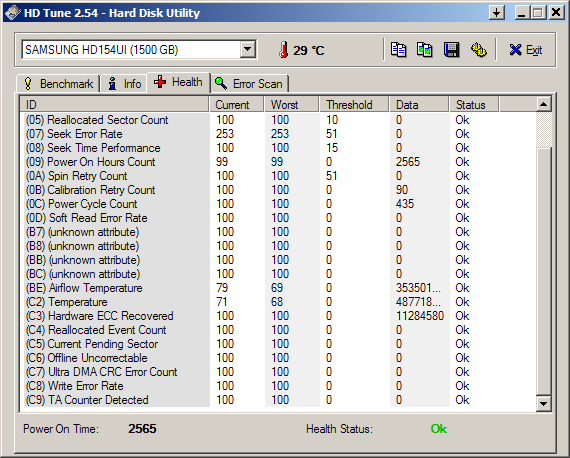Click the Current column header
This screenshot has width=570, height=458.
coord(237,105)
